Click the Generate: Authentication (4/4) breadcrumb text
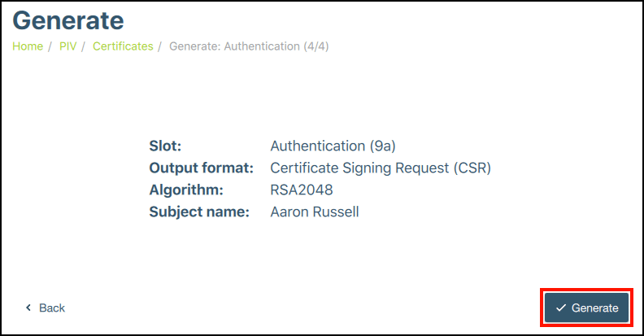 point(249,46)
